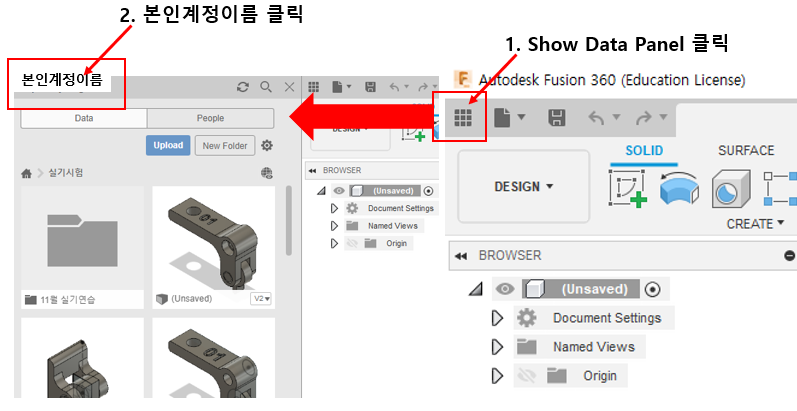Image resolution: width=797 pixels, height=411 pixels.
Task: Select Named Views row in small browser
Action: click(x=383, y=226)
